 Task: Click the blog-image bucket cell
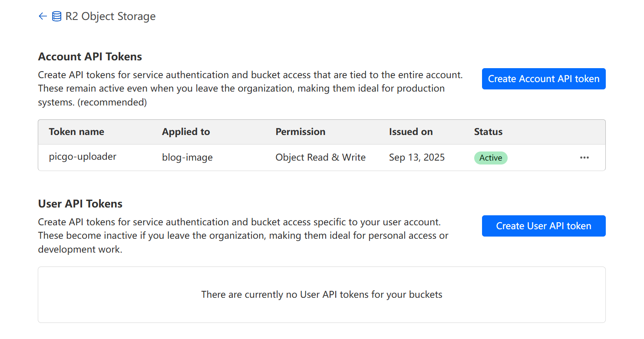coord(188,158)
